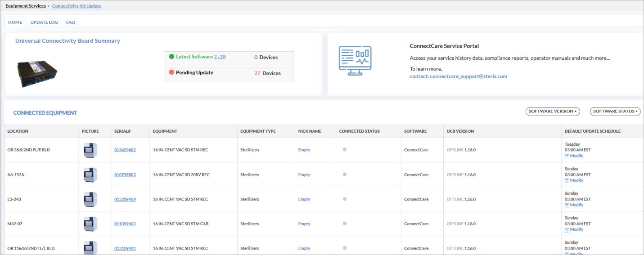
Task: Click the green Latest Software status dot
Action: tap(171, 57)
